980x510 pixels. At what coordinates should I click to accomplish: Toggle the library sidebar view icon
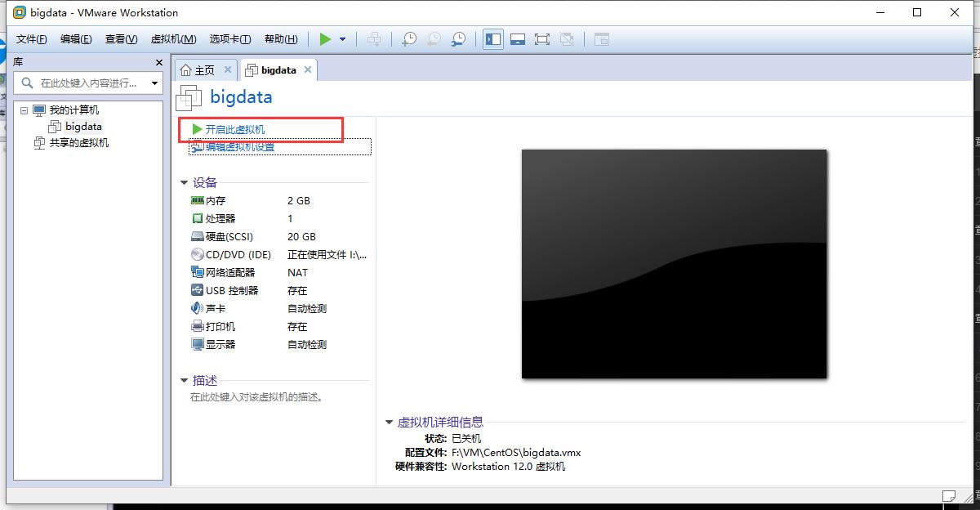tap(493, 39)
